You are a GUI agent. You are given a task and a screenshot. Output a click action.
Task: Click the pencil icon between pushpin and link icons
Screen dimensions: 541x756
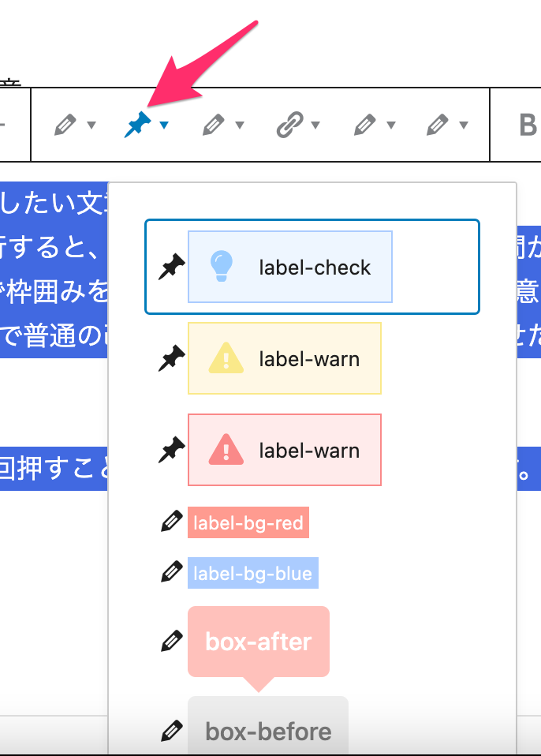click(214, 125)
